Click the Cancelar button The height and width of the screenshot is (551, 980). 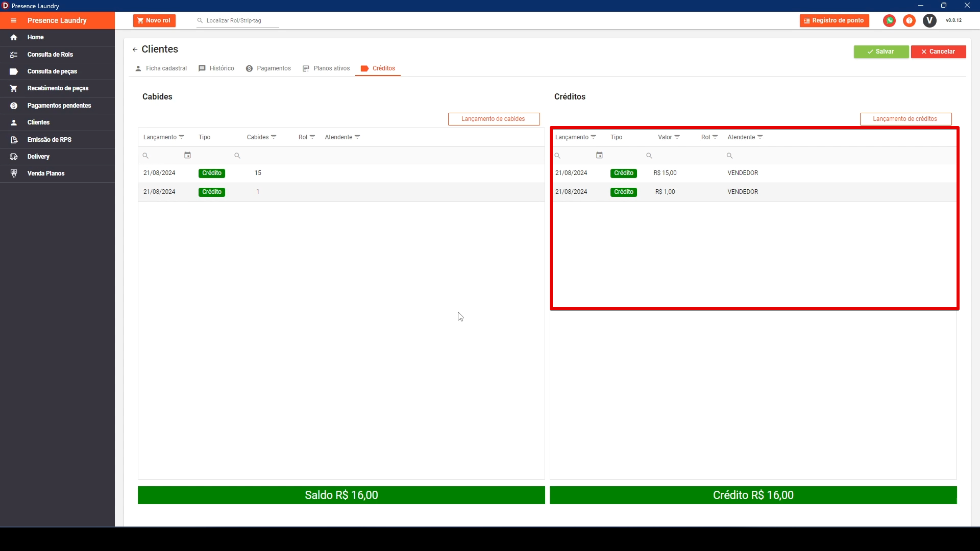[938, 52]
